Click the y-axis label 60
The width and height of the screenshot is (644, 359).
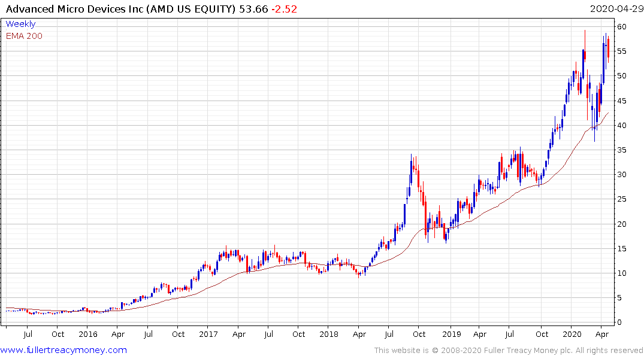621,27
